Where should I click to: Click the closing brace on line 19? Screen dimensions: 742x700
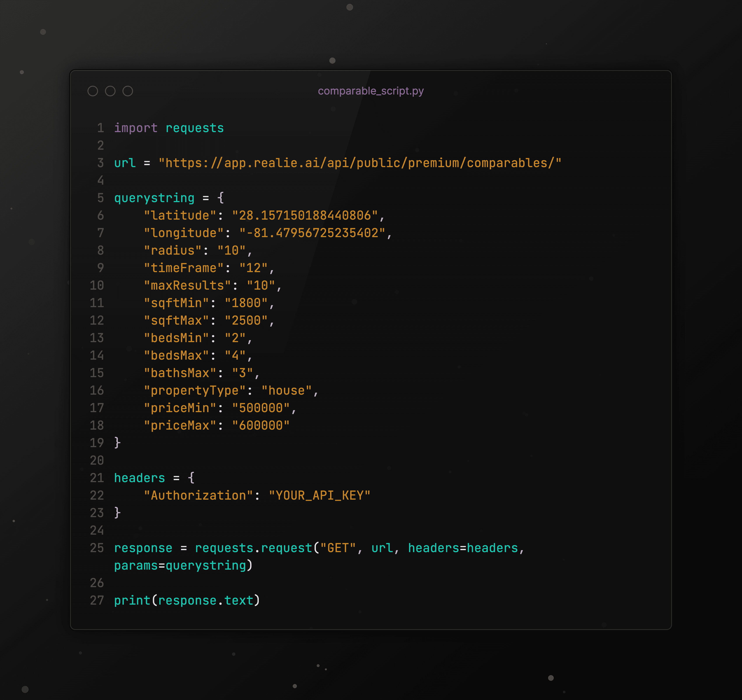pyautogui.click(x=117, y=443)
